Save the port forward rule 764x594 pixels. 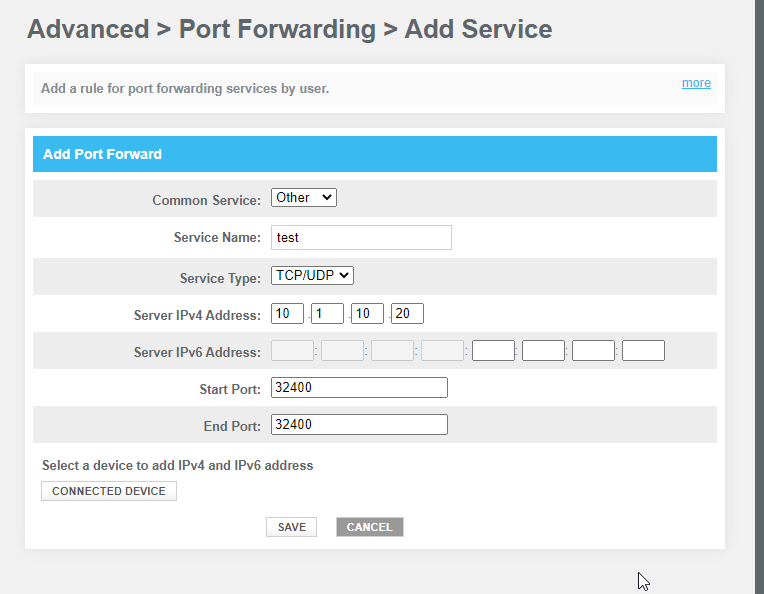pyautogui.click(x=291, y=527)
